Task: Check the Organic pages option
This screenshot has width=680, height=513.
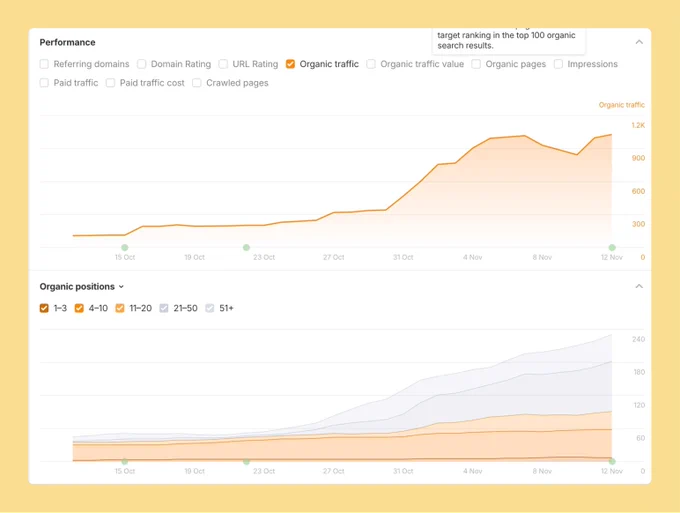Action: point(476,64)
